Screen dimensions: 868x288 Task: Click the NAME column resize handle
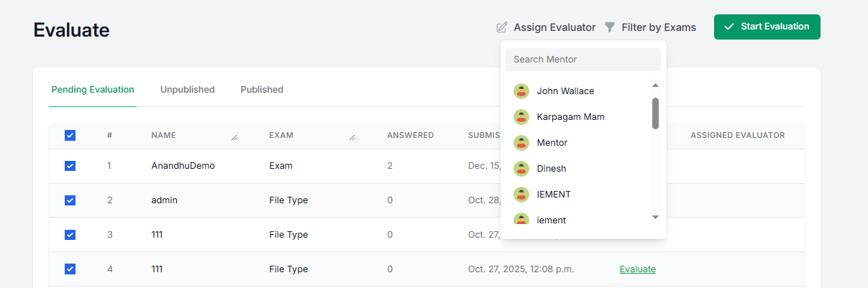[234, 136]
